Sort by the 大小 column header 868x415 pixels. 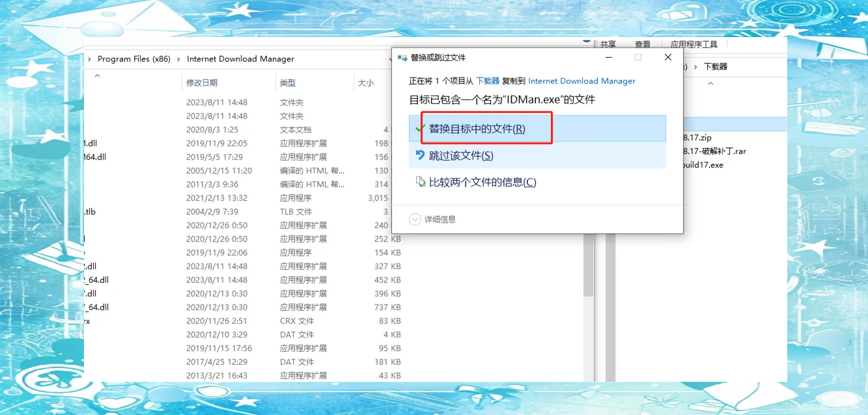[366, 83]
